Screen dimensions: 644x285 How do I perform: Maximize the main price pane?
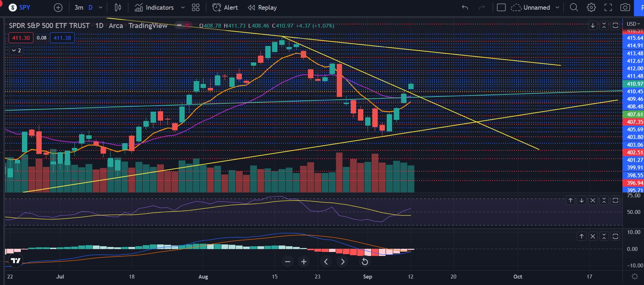(615, 25)
